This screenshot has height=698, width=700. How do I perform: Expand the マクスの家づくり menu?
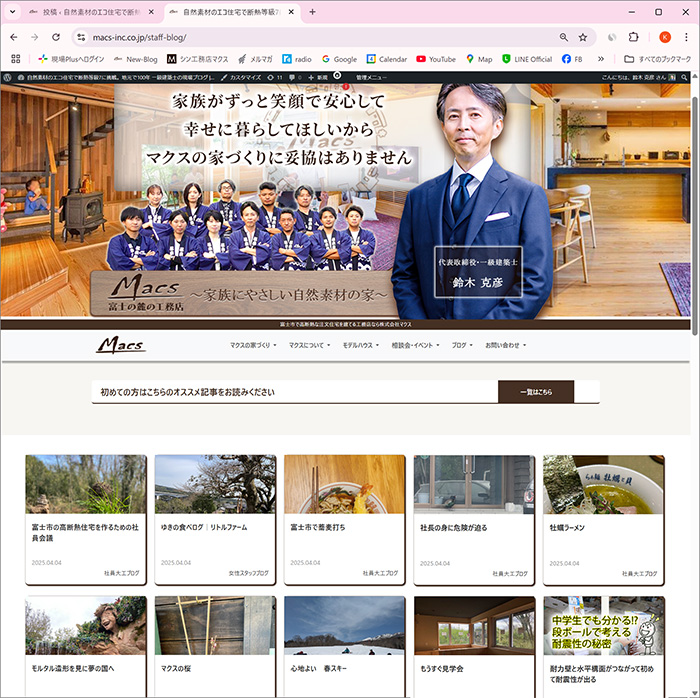253,345
